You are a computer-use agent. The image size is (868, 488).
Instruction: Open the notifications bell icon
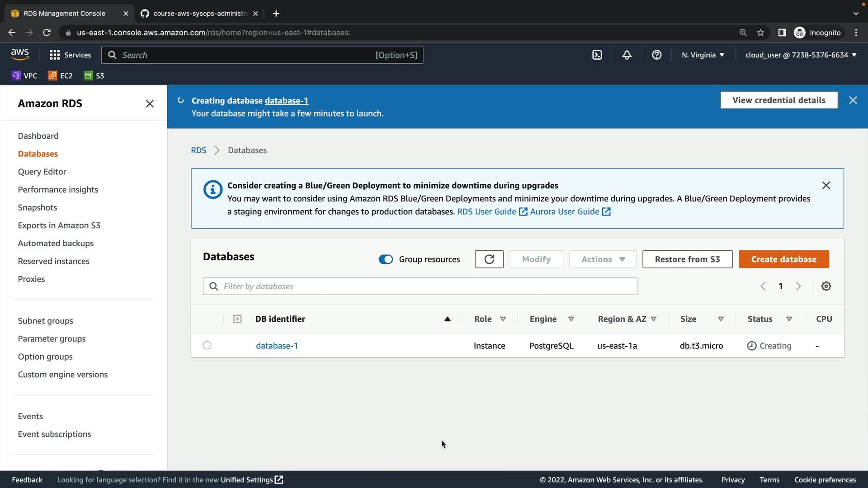tap(627, 55)
